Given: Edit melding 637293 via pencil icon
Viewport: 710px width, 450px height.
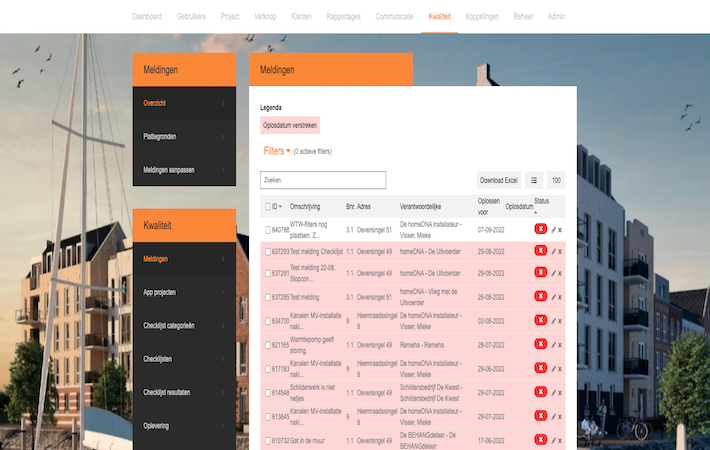Looking at the screenshot, I should point(553,252).
